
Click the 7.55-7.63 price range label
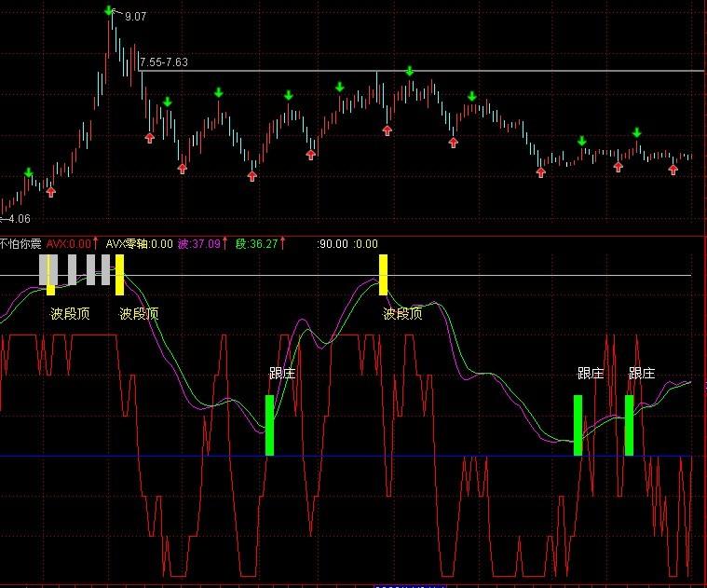pyautogui.click(x=163, y=62)
